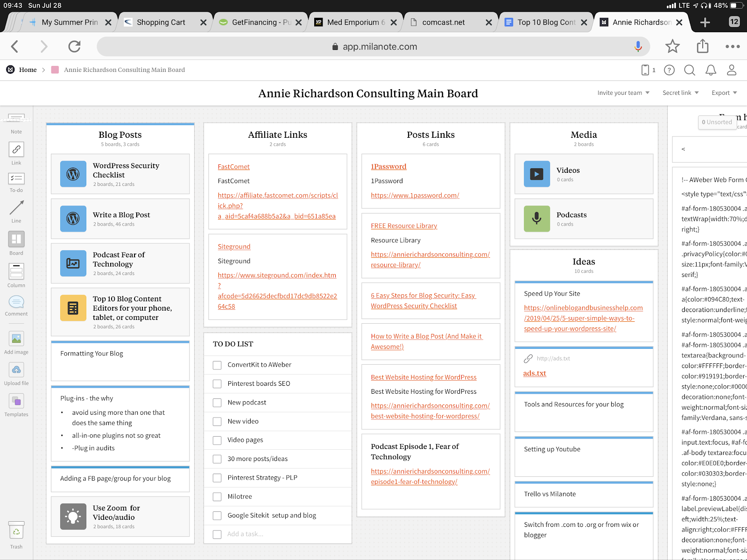The width and height of the screenshot is (747, 560).
Task: Select the Note tool in sidebar
Action: [x=16, y=123]
